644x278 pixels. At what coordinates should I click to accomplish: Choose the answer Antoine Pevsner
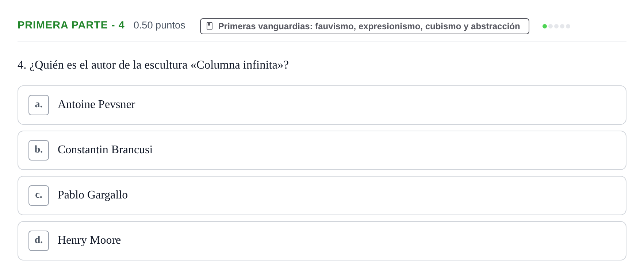click(x=96, y=105)
